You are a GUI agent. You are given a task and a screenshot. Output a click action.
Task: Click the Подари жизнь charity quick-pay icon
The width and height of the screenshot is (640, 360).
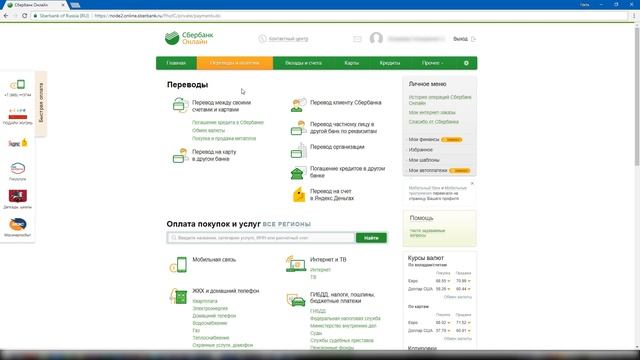[18, 113]
